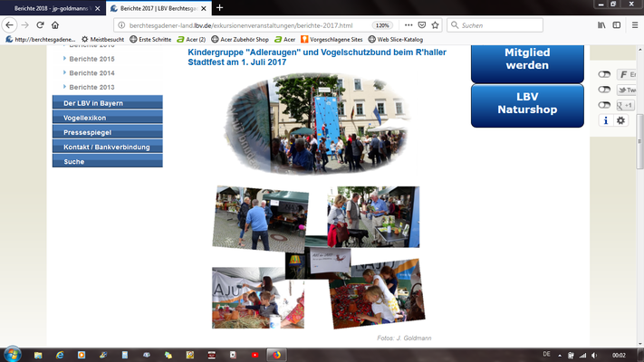644x362 pixels.
Task: Open a new tab with the plus icon
Action: click(220, 8)
